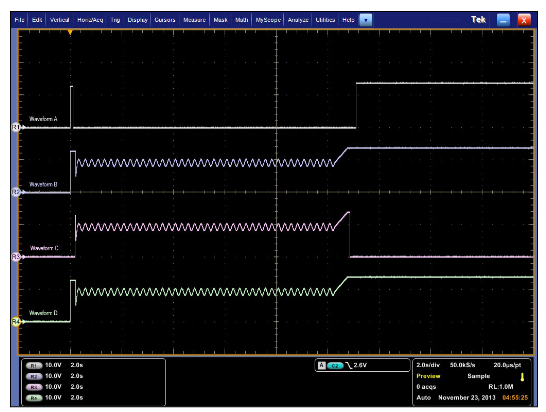546x412 pixels.
Task: Click the R1 badge in readout panel
Action: (x=34, y=366)
